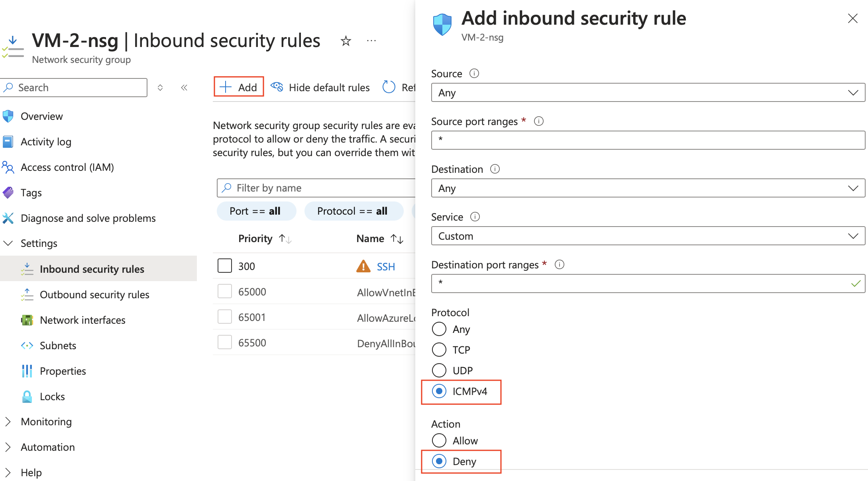Click the Source info icon

pos(474,73)
